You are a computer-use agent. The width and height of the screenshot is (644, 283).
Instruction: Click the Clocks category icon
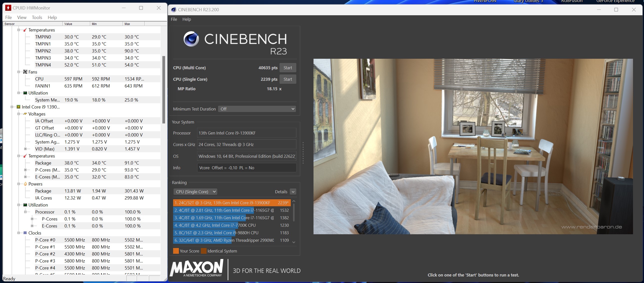pos(25,233)
